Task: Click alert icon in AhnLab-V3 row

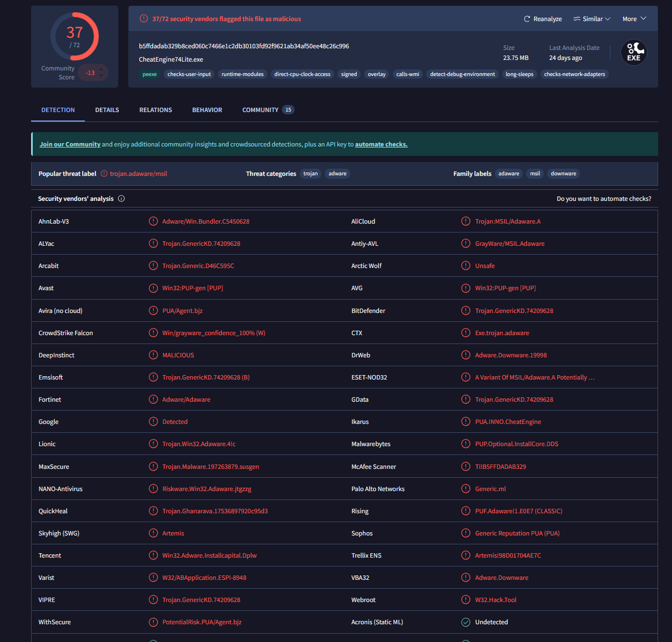Action: [153, 221]
